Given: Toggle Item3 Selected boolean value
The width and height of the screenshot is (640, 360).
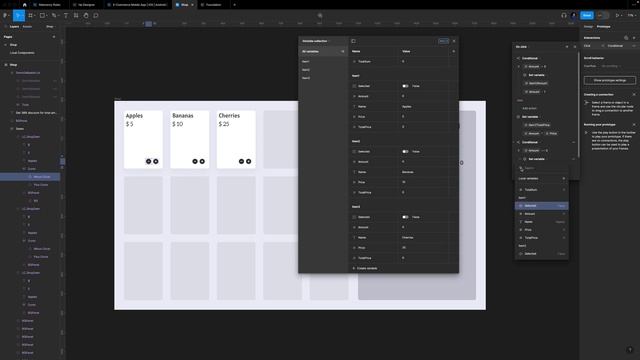Looking at the screenshot, I should (x=405, y=217).
